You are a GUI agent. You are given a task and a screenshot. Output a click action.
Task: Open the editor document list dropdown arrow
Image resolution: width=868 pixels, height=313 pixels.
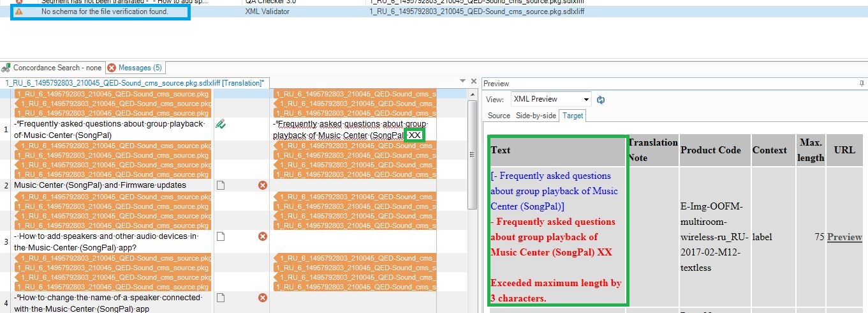coord(463,82)
